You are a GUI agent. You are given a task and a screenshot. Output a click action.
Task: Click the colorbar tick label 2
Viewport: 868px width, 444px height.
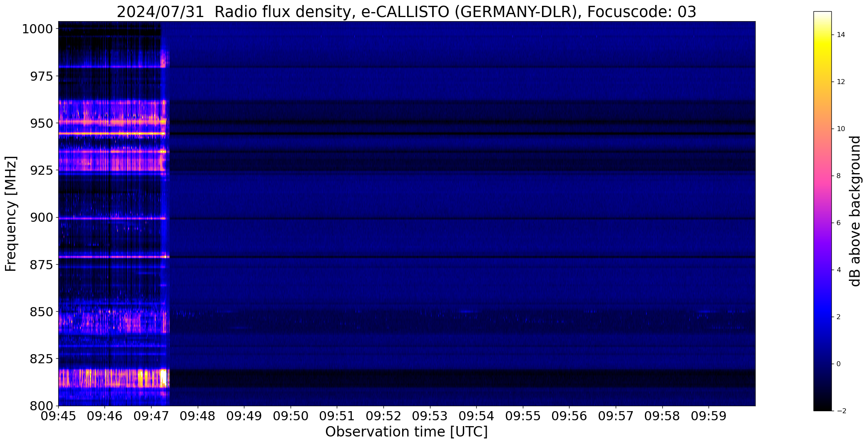(x=838, y=317)
